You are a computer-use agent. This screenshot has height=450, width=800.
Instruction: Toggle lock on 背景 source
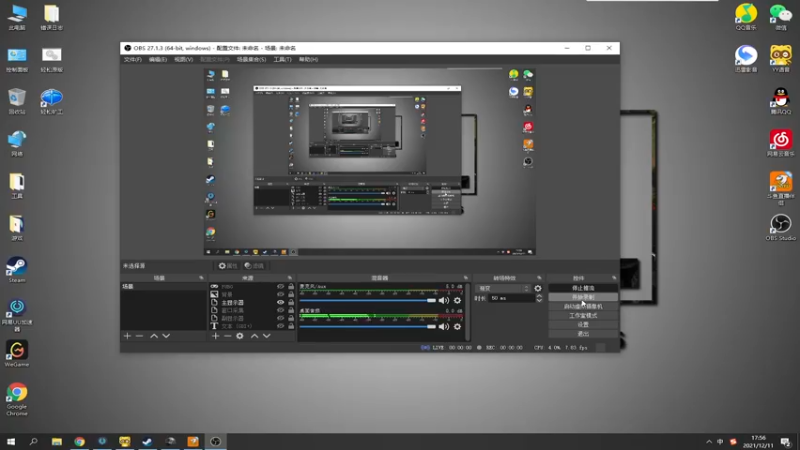pyautogui.click(x=291, y=294)
